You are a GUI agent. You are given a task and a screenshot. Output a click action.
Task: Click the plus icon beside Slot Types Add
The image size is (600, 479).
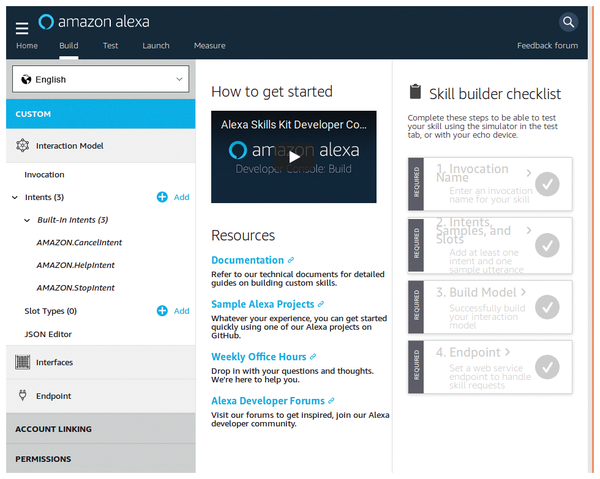click(162, 310)
